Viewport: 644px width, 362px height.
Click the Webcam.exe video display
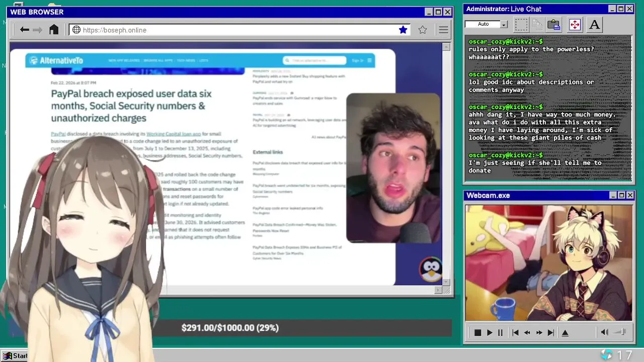[x=549, y=263]
